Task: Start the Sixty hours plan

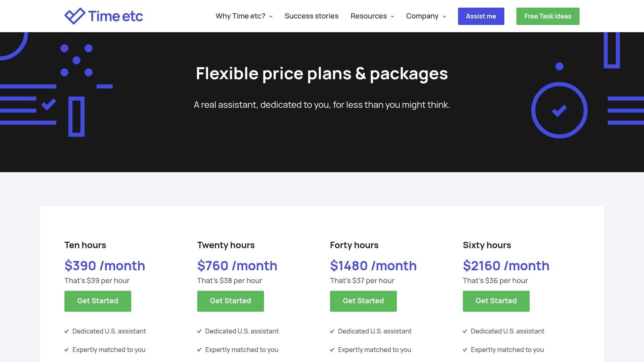Action: (x=496, y=301)
